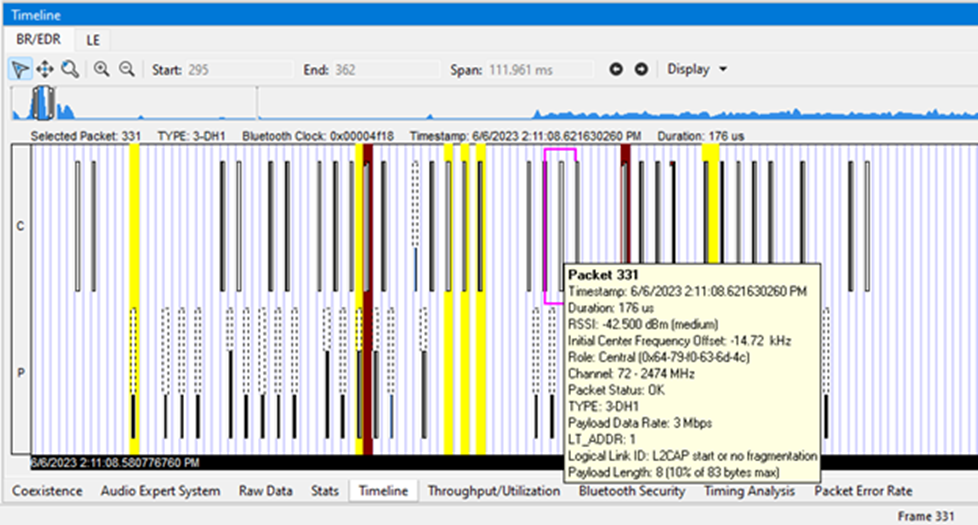Activate the pan move tool
Screen dimensions: 978x525
[x=45, y=69]
